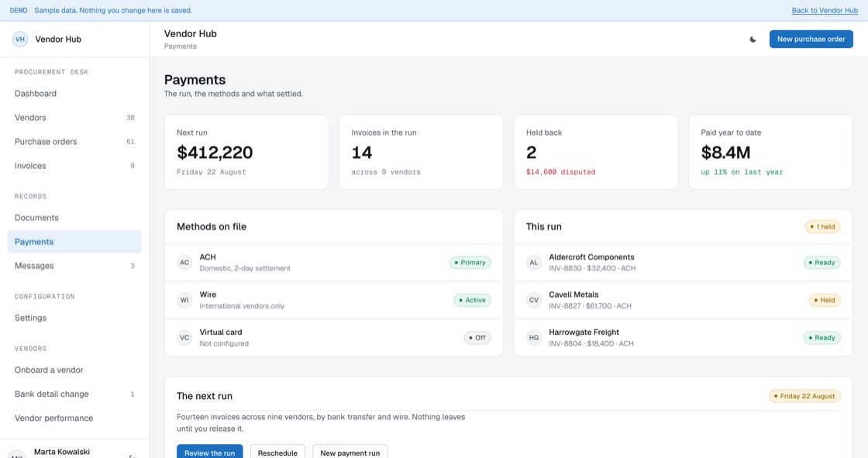Viewport: 868px width, 458px height.
Task: Click the Vendor Hub sidebar title
Action: coord(58,40)
